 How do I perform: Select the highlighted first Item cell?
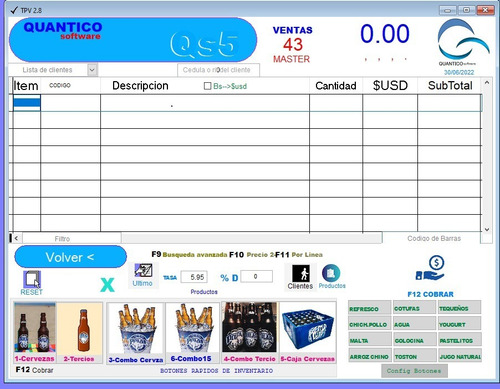(x=27, y=103)
